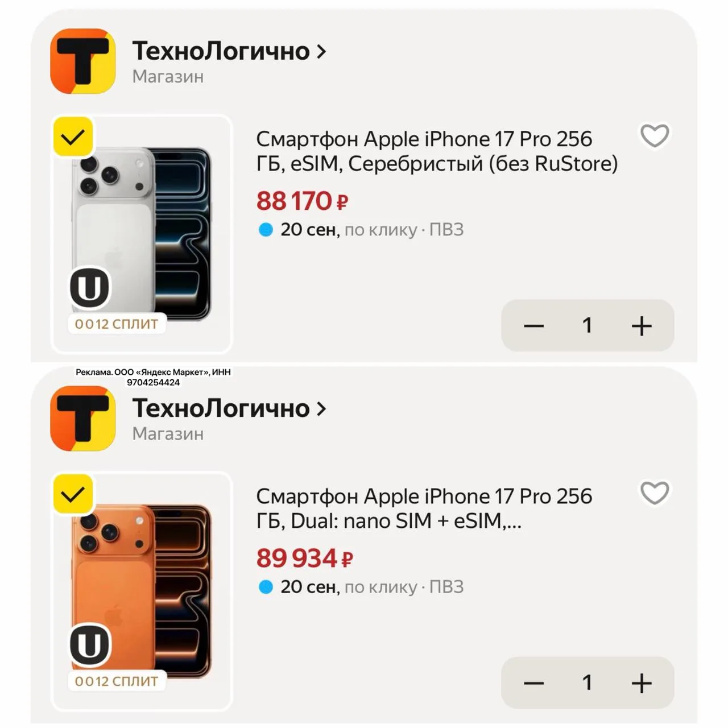Click the 0012 СПЛИТ label on the orange iPhone
This screenshot has height=728, width=728.
point(117,681)
